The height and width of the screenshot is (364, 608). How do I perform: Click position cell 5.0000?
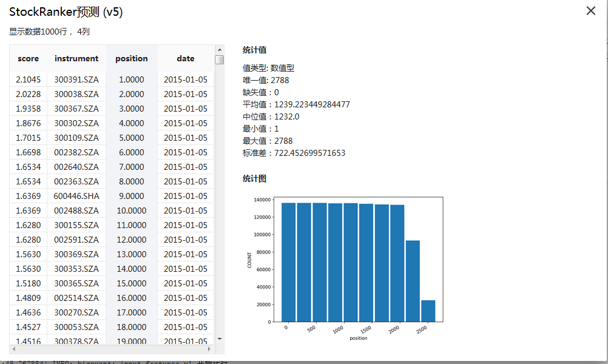pyautogui.click(x=132, y=138)
